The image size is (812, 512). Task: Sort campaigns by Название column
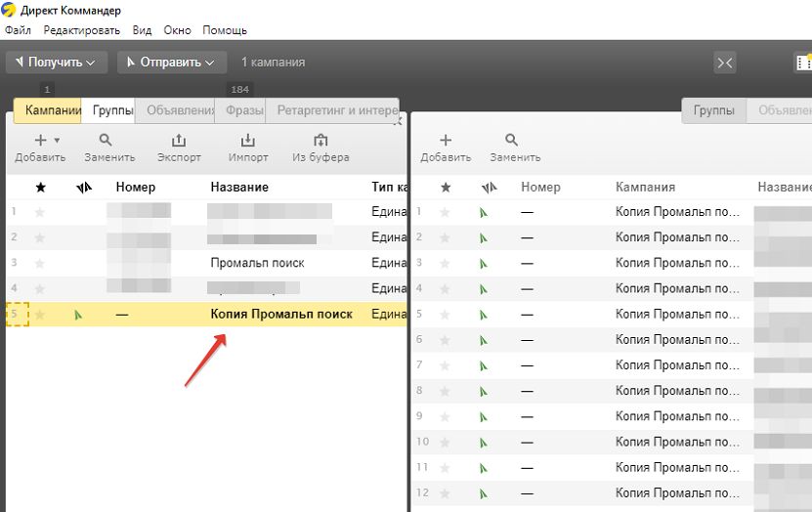[239, 187]
